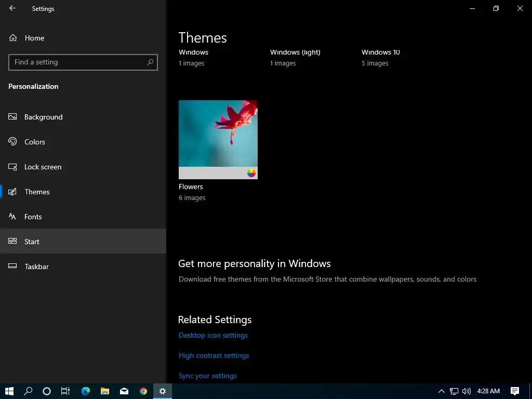Screen dimensions: 532x399
Task: Click the Fonts AA icon
Action: 12,217
